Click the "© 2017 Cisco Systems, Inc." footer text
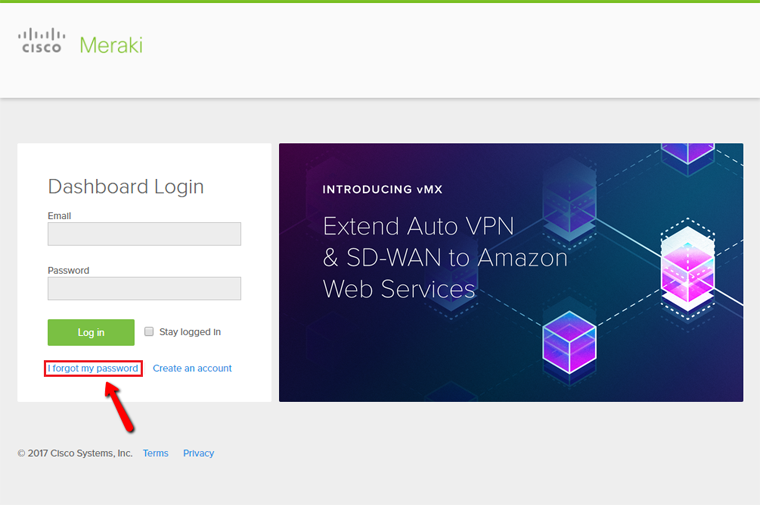 75,453
